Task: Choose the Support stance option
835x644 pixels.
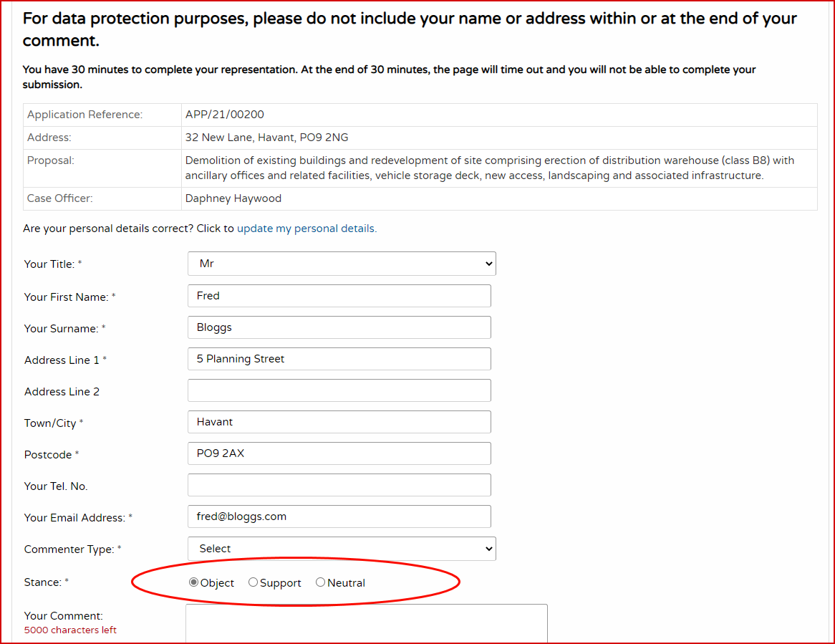Action: point(253,582)
